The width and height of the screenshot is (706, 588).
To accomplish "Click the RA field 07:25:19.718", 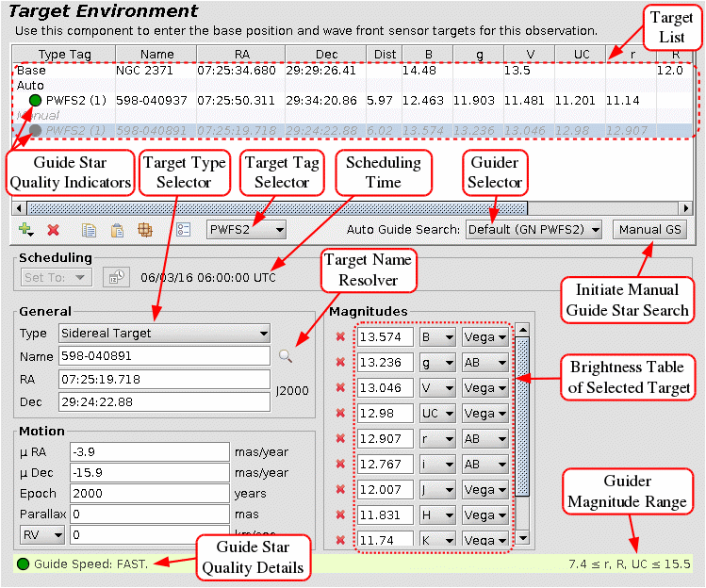I will click(x=164, y=379).
